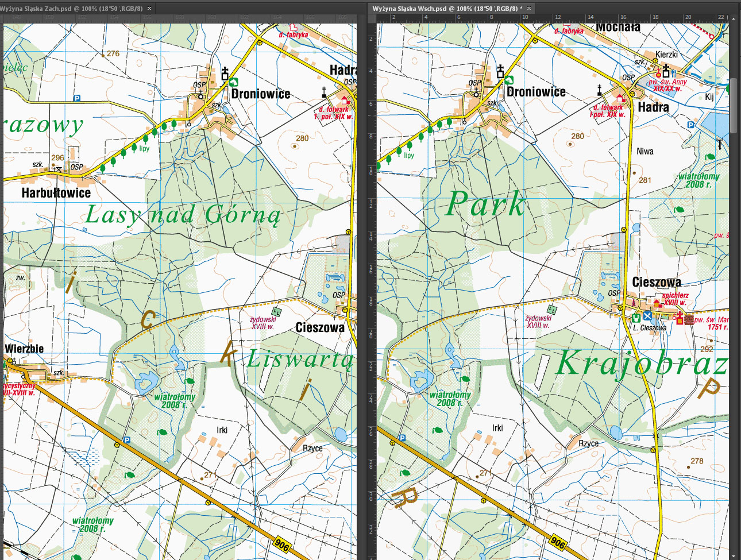Click the red house icon above d. folwark in Hadra

pyautogui.click(x=620, y=98)
